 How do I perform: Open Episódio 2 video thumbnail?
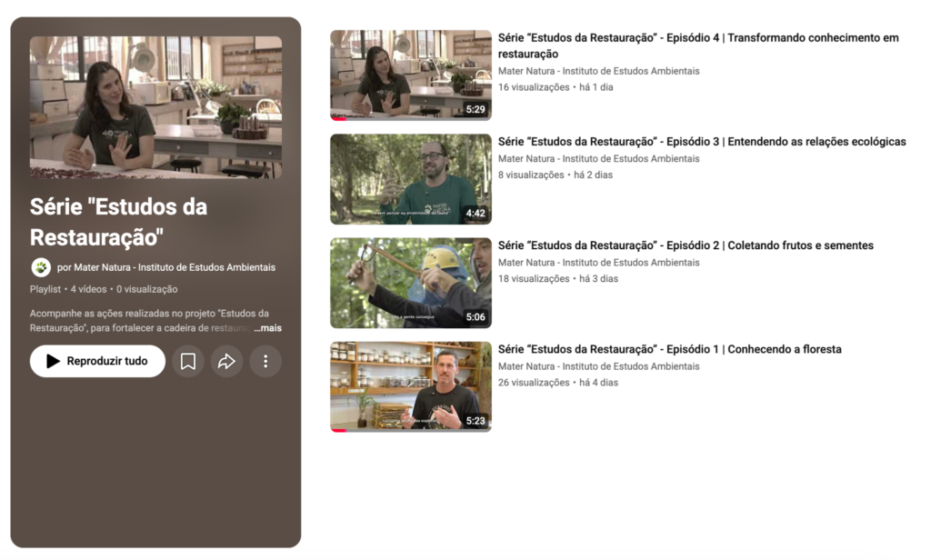[411, 284]
